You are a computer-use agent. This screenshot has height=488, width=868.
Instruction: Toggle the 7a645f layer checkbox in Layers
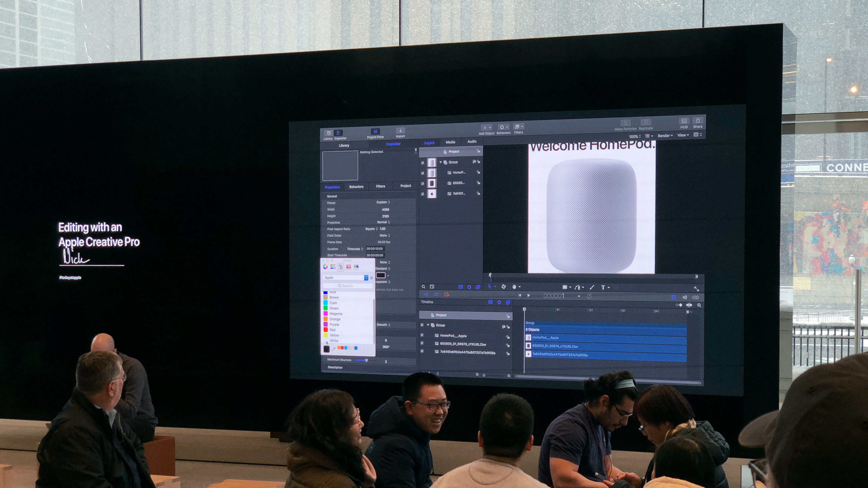pos(423,194)
